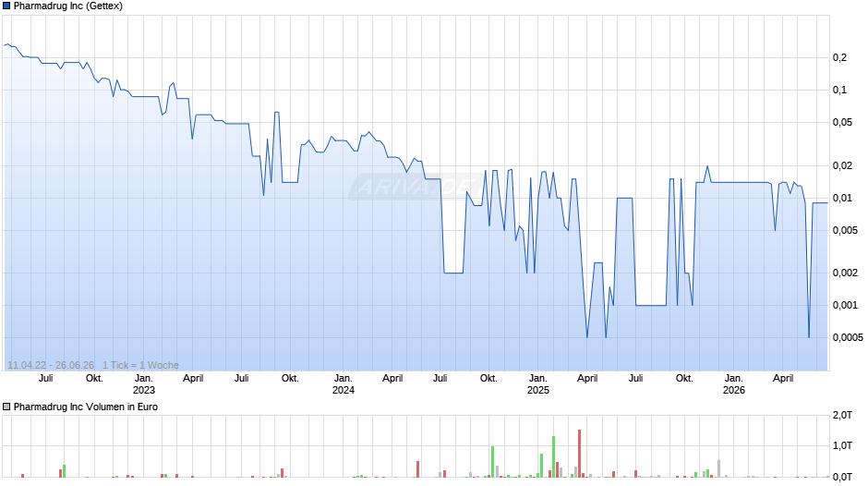Click the volume axis label '1,0T'
The height and width of the screenshot is (486, 868).
point(842,445)
